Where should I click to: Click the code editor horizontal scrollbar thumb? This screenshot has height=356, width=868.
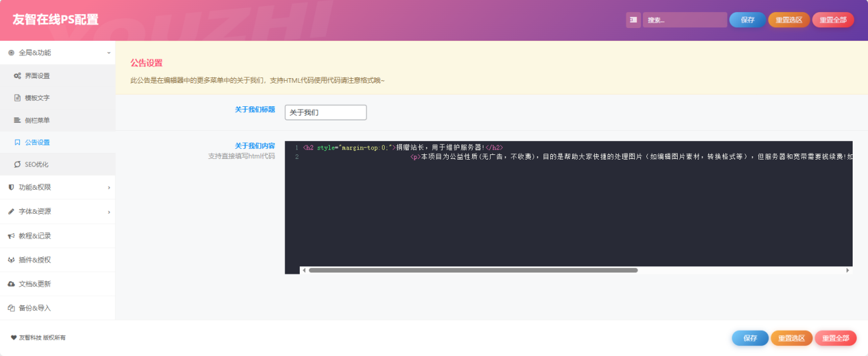tap(473, 271)
